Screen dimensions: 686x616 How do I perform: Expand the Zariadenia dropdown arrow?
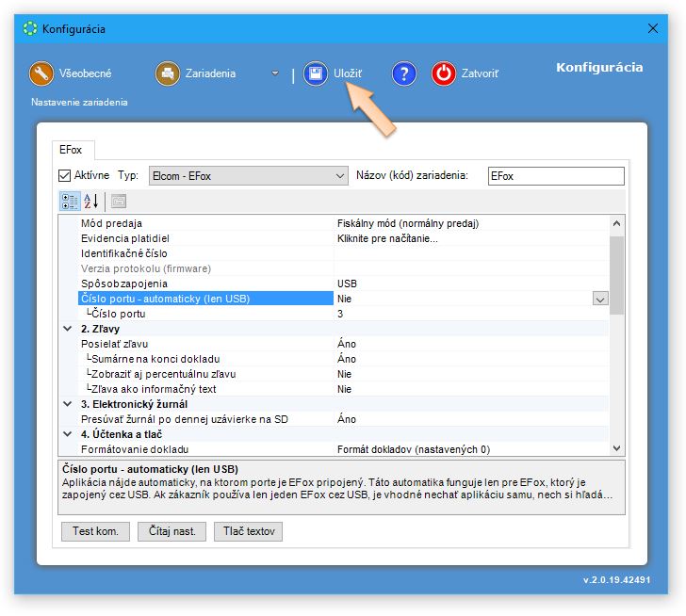(x=275, y=73)
